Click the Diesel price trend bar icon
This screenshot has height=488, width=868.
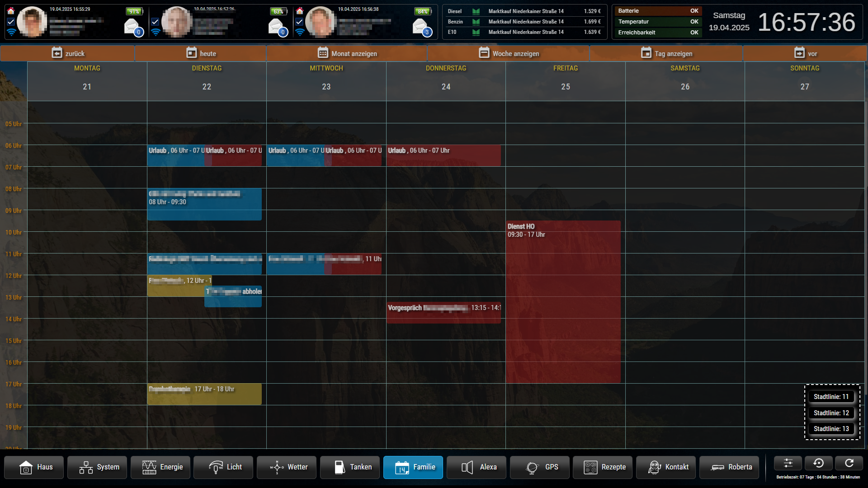(476, 11)
